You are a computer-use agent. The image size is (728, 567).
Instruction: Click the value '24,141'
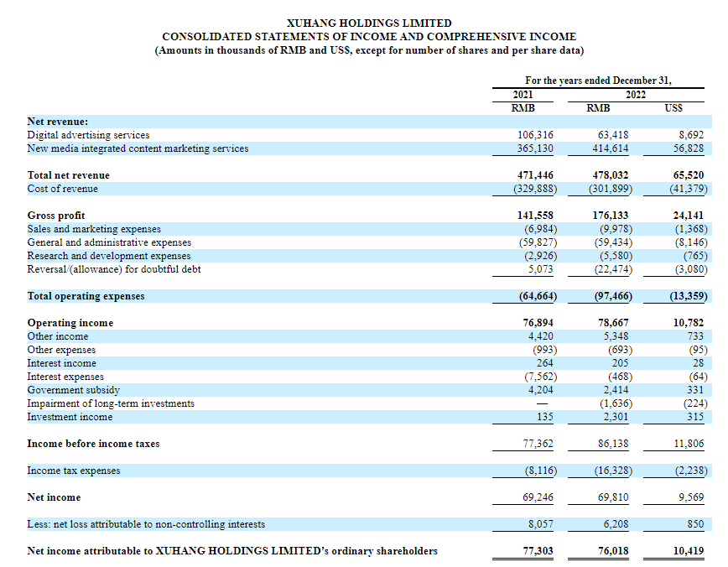[x=689, y=216]
